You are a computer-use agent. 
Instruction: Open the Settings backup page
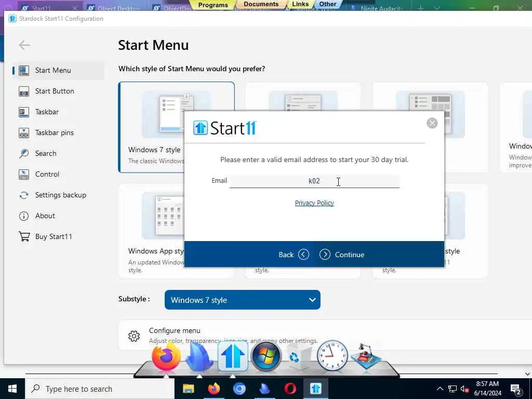point(58,195)
